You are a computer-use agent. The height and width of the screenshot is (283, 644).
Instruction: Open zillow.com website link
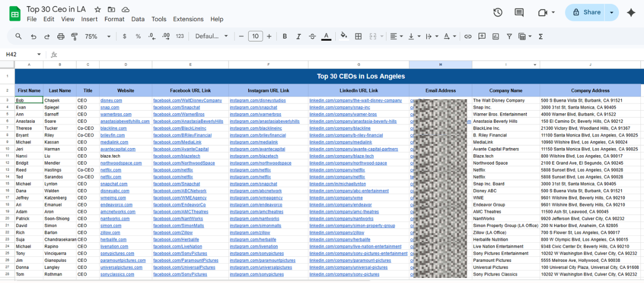110,233
